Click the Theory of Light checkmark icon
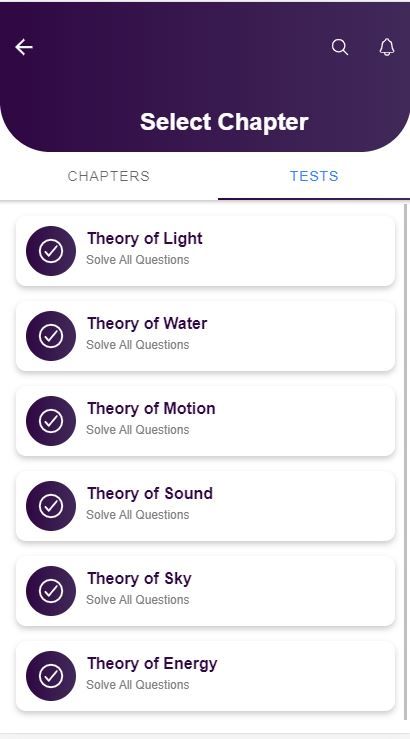 pos(51,251)
